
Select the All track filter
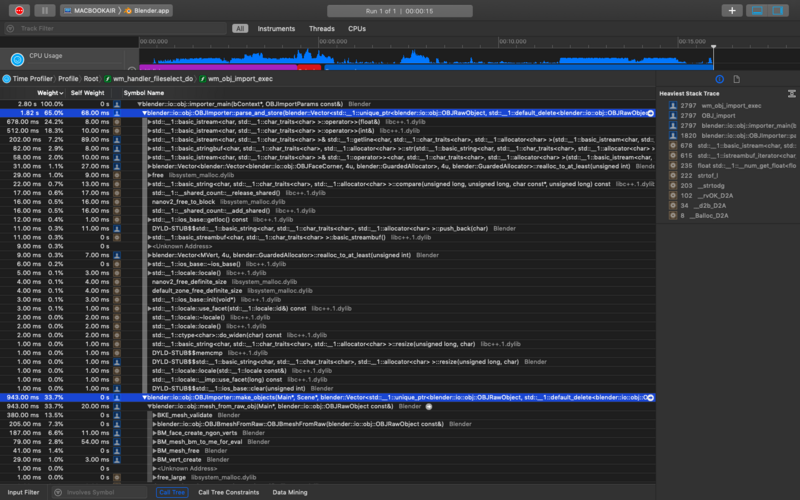point(240,29)
